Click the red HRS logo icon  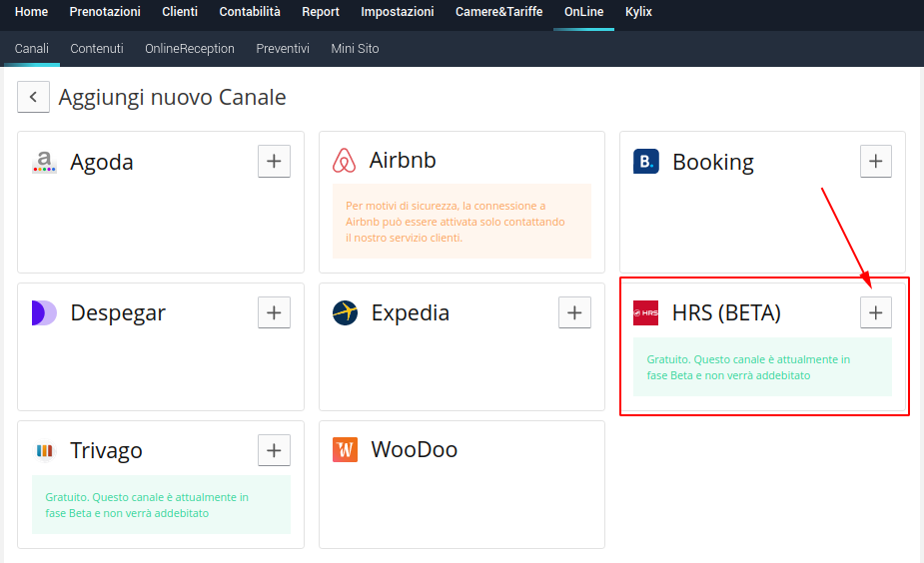tap(646, 312)
